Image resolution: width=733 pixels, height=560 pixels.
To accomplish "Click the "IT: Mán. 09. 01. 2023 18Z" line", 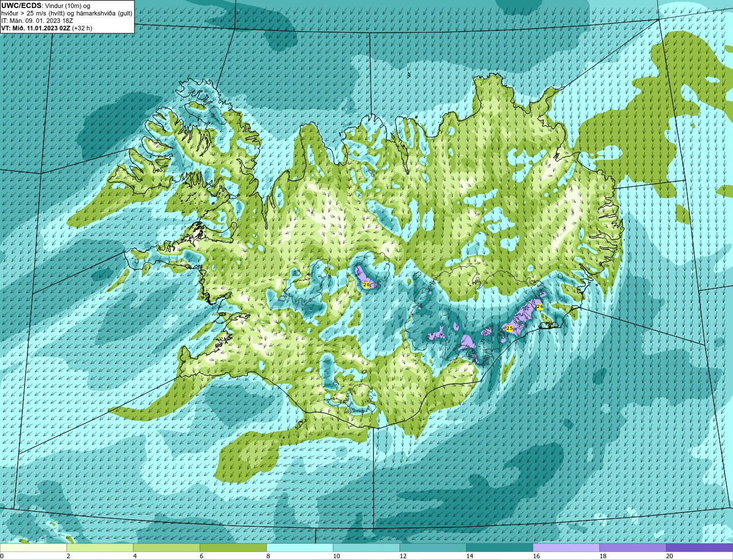I will [x=37, y=21].
